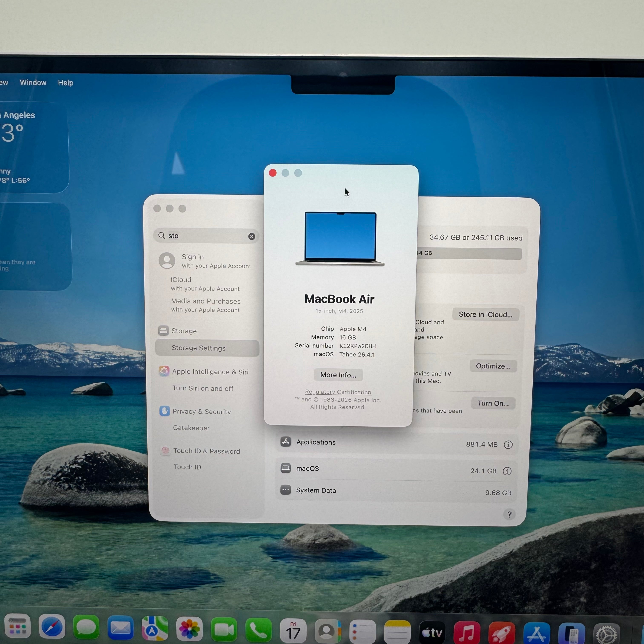Select Turn Siri on and off result
Viewport: 644px width, 644px height.
click(203, 388)
